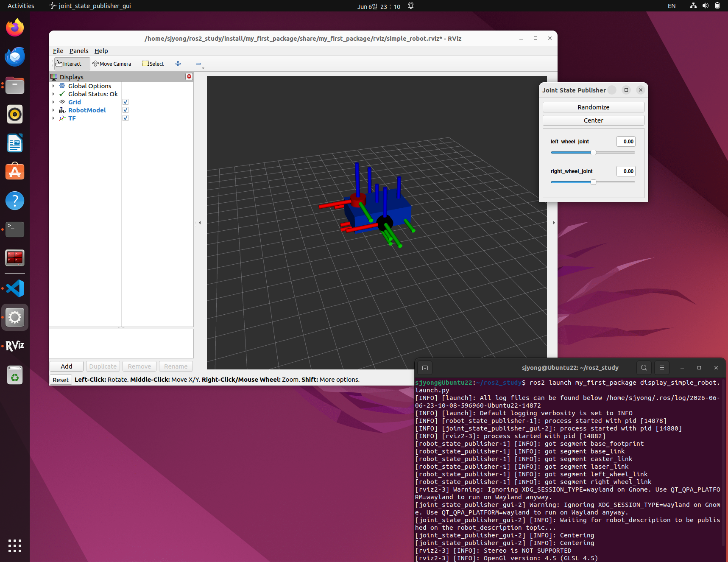Expand the Global Status tree row

(53, 94)
